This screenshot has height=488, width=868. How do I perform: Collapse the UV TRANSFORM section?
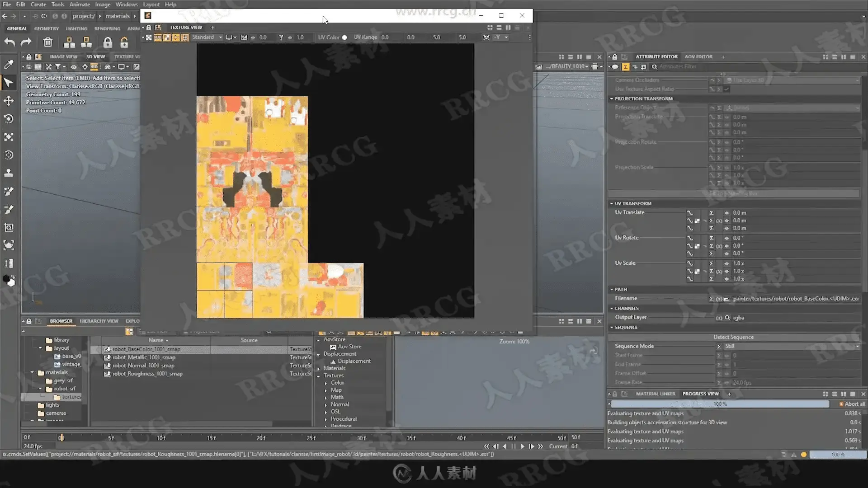tap(612, 203)
